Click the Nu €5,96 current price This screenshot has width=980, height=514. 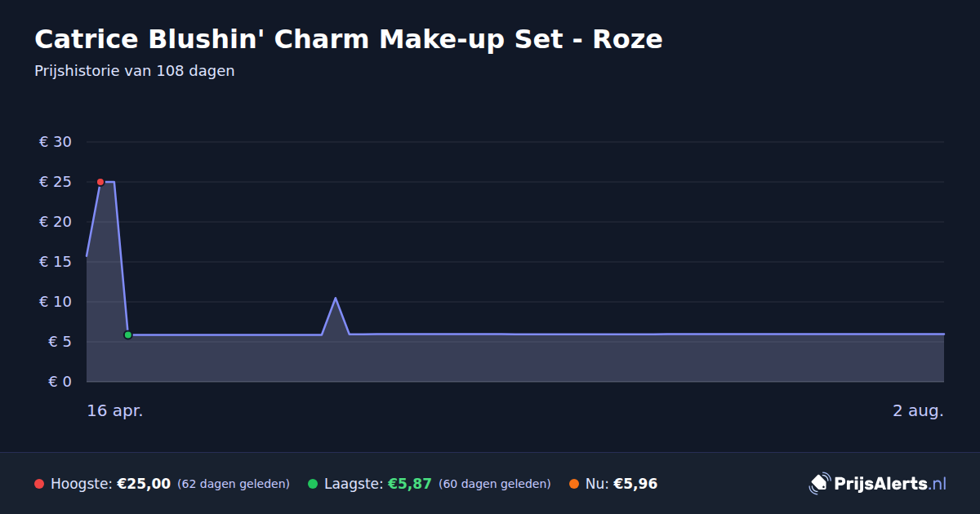(x=635, y=484)
